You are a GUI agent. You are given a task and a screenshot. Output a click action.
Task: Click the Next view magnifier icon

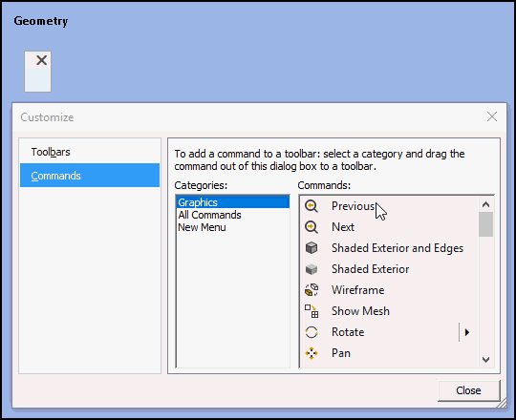pyautogui.click(x=311, y=227)
